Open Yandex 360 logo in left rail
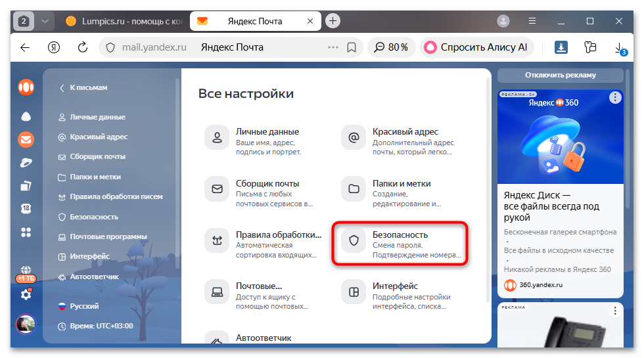644x358 pixels. (26, 87)
